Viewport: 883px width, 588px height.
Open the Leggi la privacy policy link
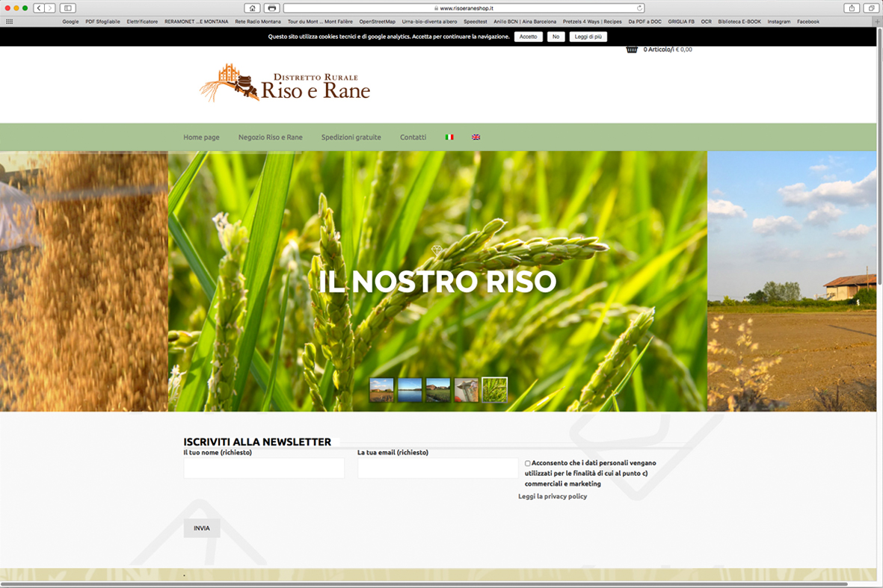pyautogui.click(x=553, y=496)
